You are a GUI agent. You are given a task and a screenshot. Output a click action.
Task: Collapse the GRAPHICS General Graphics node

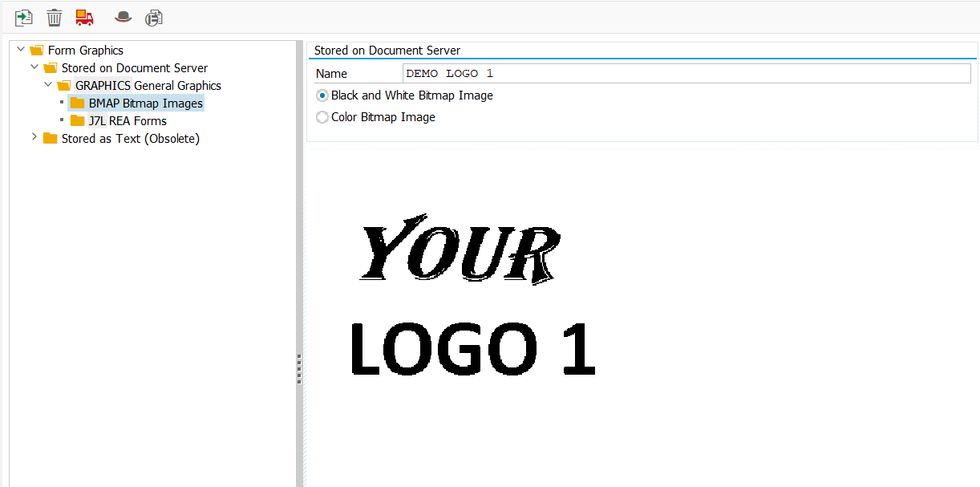pyautogui.click(x=48, y=85)
